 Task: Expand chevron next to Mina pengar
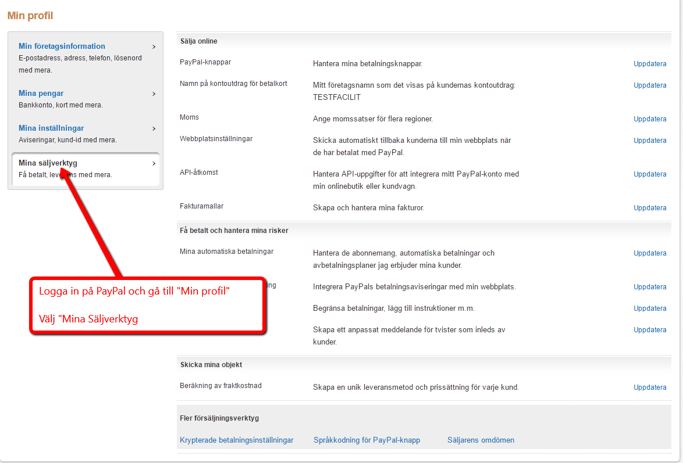coord(154,94)
